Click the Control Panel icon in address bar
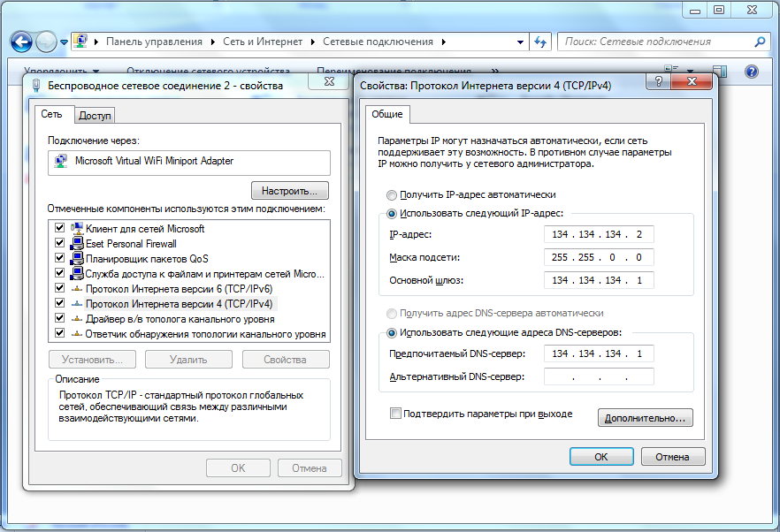The image size is (780, 532). (x=80, y=42)
